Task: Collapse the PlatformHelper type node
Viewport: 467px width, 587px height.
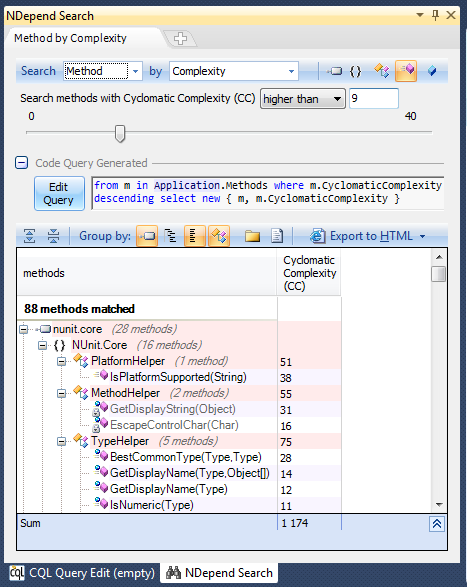Action: [62, 362]
